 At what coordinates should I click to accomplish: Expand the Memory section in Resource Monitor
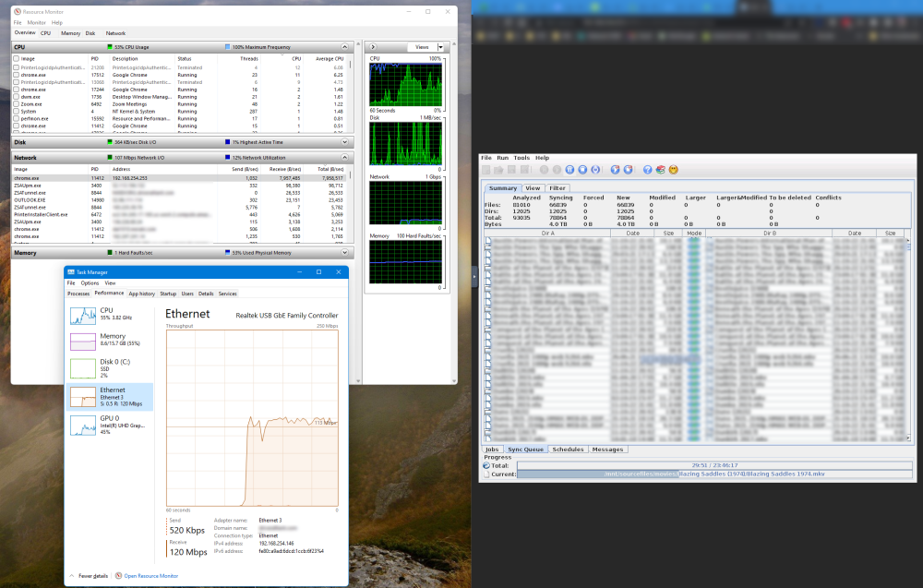[x=344, y=253]
